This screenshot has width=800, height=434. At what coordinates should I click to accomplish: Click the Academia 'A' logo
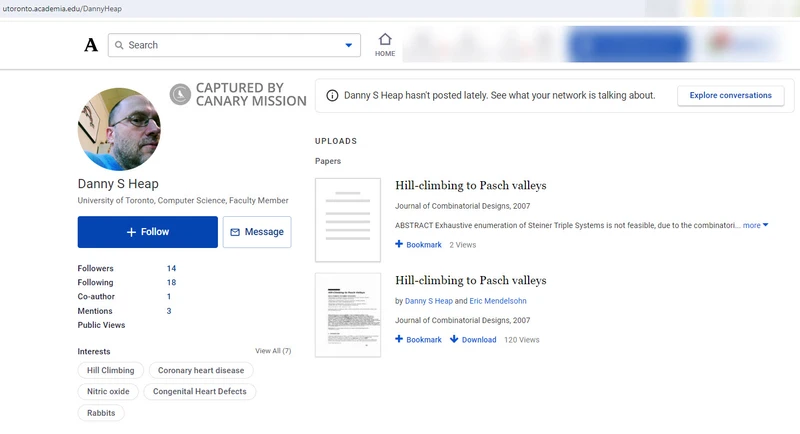point(91,45)
